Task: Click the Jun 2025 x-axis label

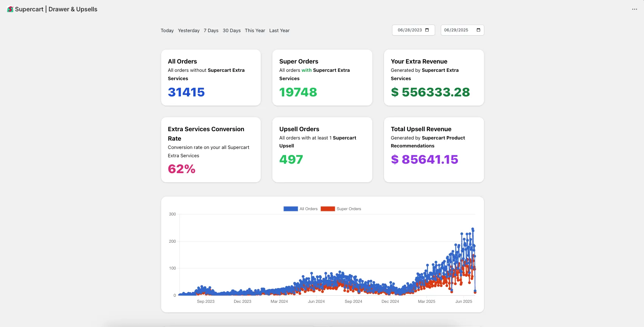Action: tap(464, 301)
